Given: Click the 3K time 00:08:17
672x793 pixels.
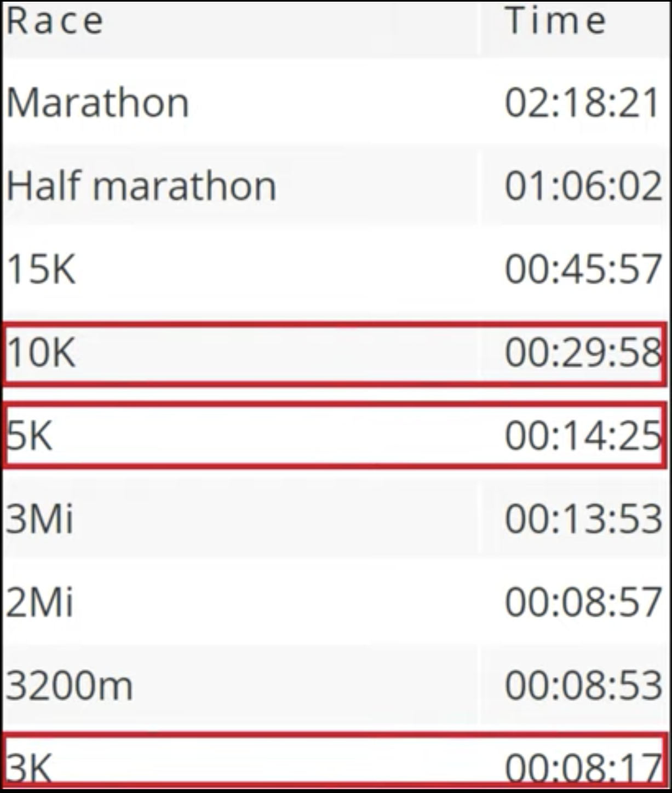Looking at the screenshot, I should click(583, 767).
